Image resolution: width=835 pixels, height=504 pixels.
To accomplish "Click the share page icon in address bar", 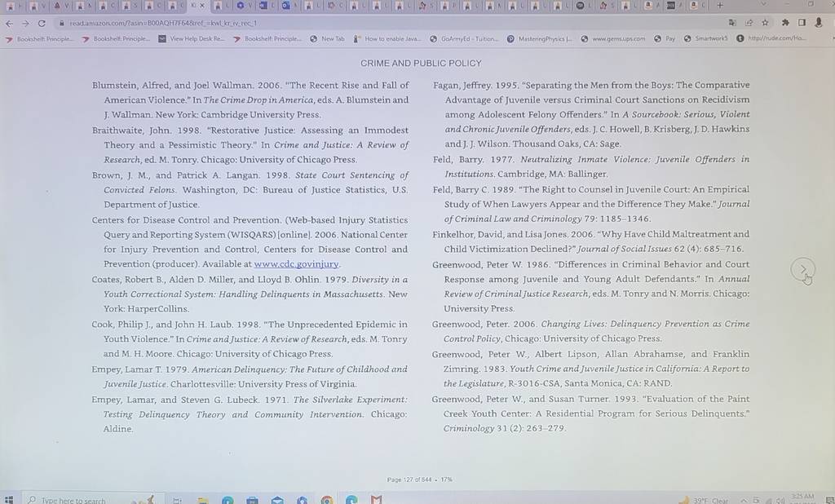I will [x=749, y=23].
